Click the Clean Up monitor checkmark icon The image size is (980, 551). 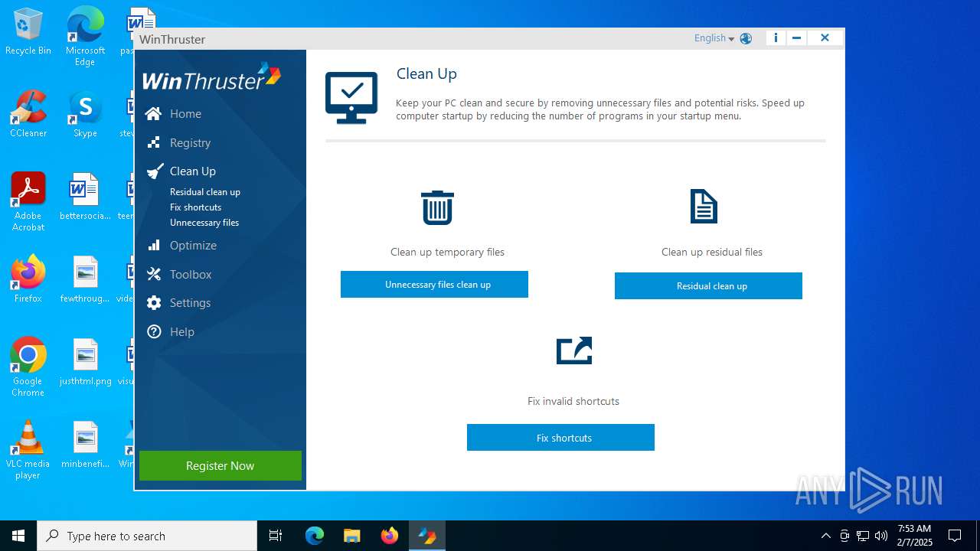(351, 98)
